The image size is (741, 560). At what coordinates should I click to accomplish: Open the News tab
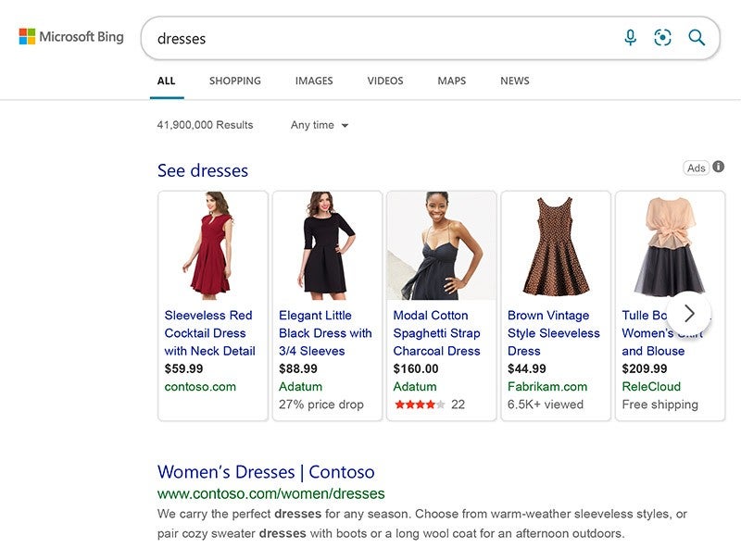coord(515,81)
